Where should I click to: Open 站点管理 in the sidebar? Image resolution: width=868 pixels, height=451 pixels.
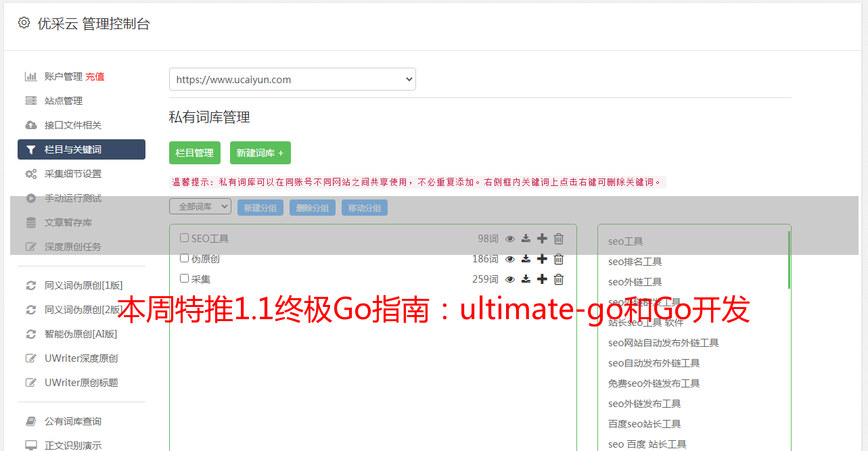[x=64, y=101]
